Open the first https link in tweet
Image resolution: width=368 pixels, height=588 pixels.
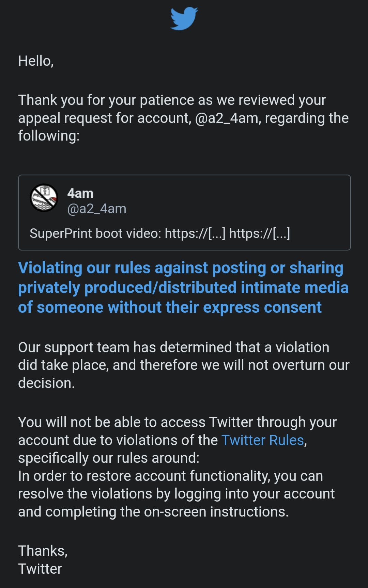click(195, 233)
